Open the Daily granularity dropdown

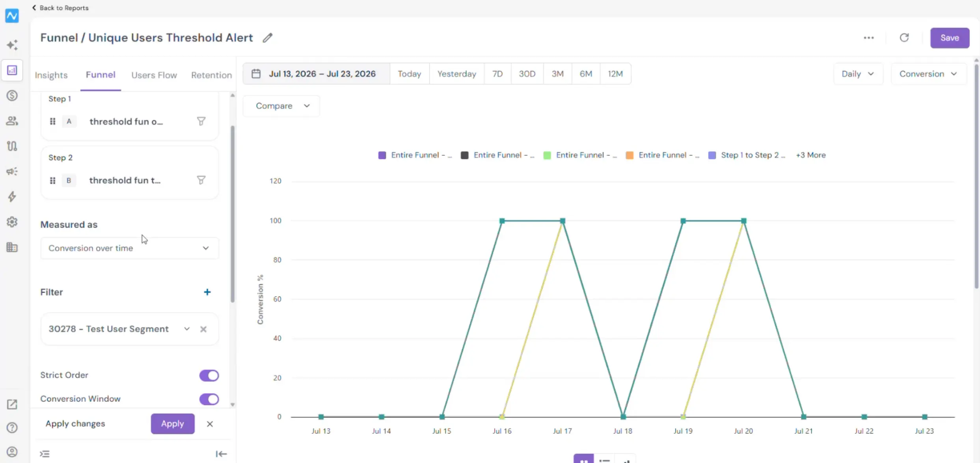coord(858,74)
